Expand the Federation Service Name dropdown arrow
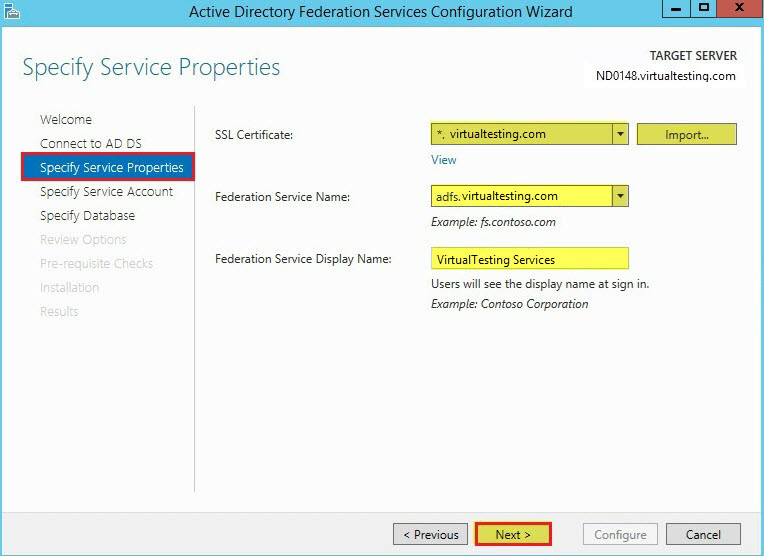This screenshot has width=764, height=556. click(620, 196)
